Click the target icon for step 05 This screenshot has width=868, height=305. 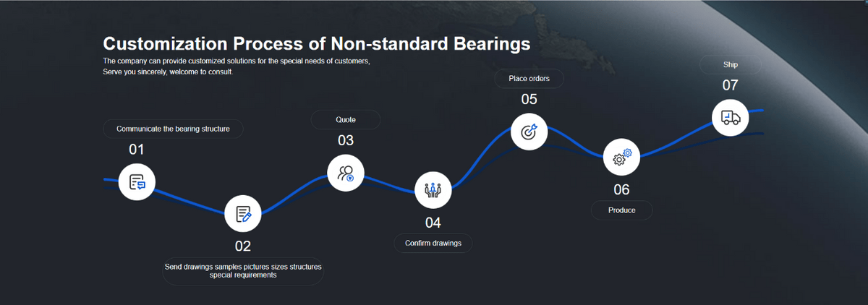tap(529, 132)
